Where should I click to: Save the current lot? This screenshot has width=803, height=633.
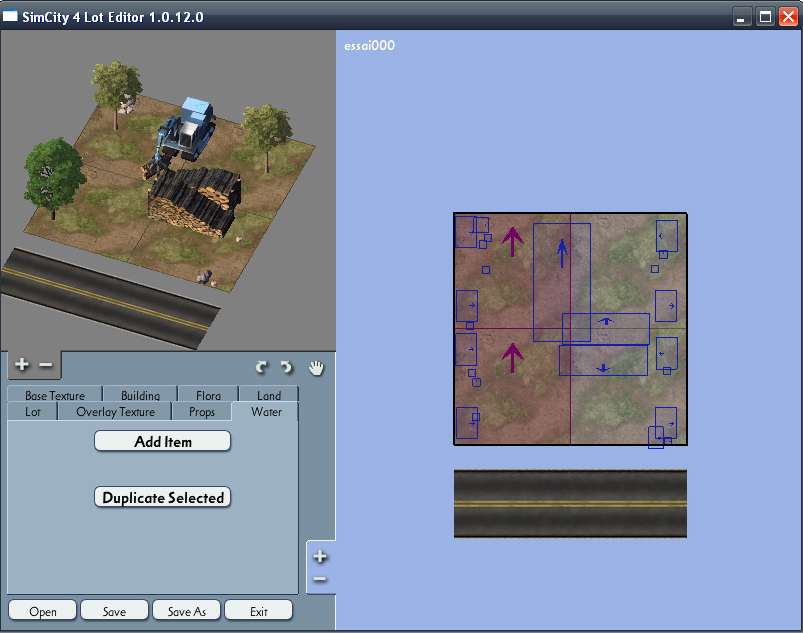point(114,611)
